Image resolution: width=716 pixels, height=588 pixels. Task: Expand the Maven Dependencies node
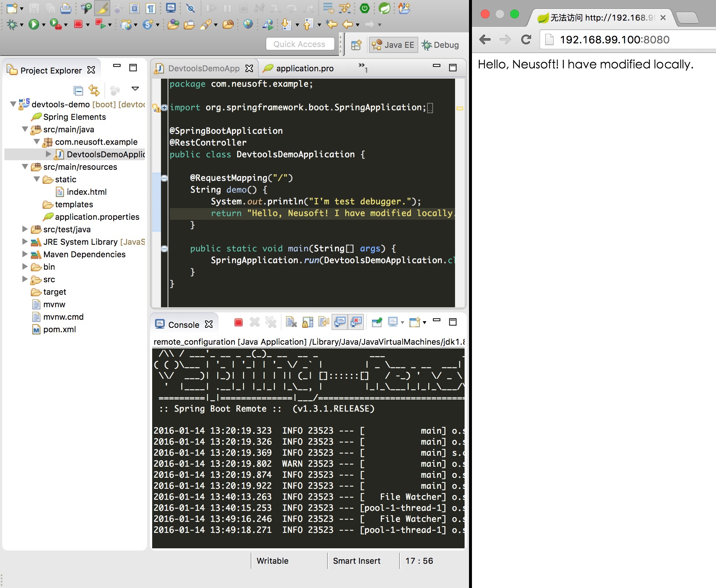coord(25,254)
